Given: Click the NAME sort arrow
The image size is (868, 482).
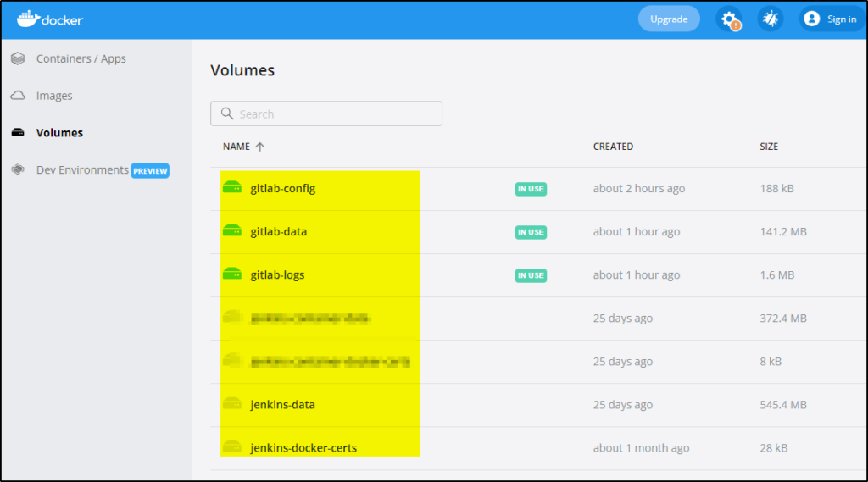Looking at the screenshot, I should [259, 147].
